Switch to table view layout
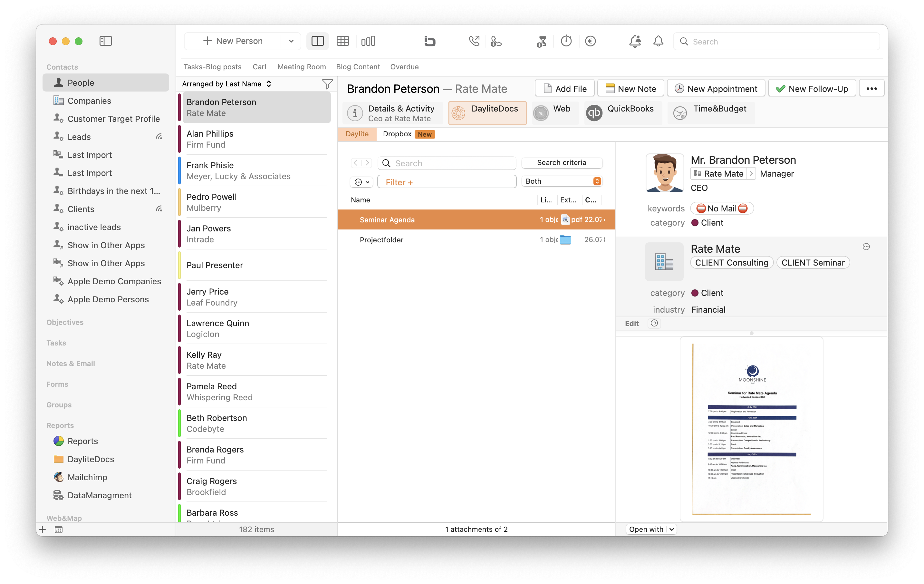The image size is (924, 584). 343,41
